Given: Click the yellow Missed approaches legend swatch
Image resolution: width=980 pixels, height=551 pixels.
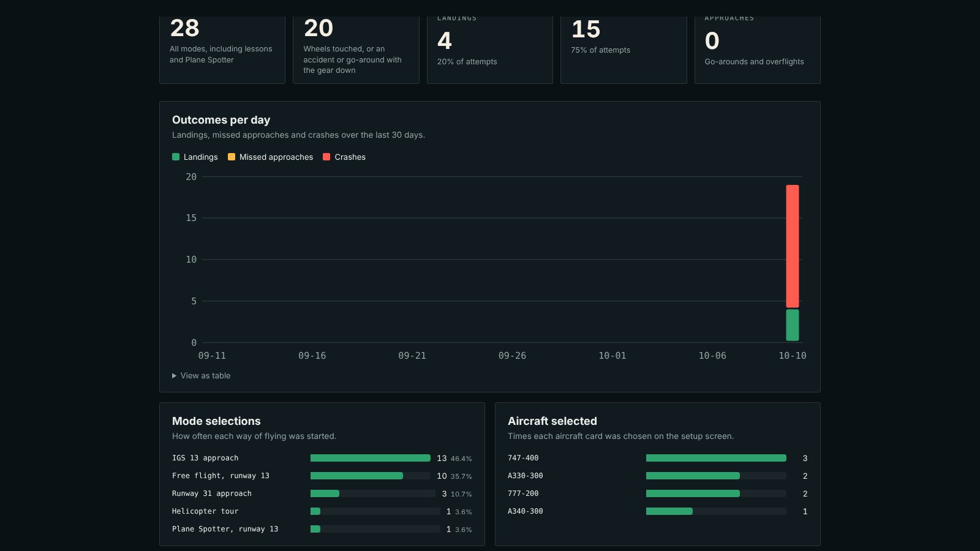Looking at the screenshot, I should (x=232, y=157).
